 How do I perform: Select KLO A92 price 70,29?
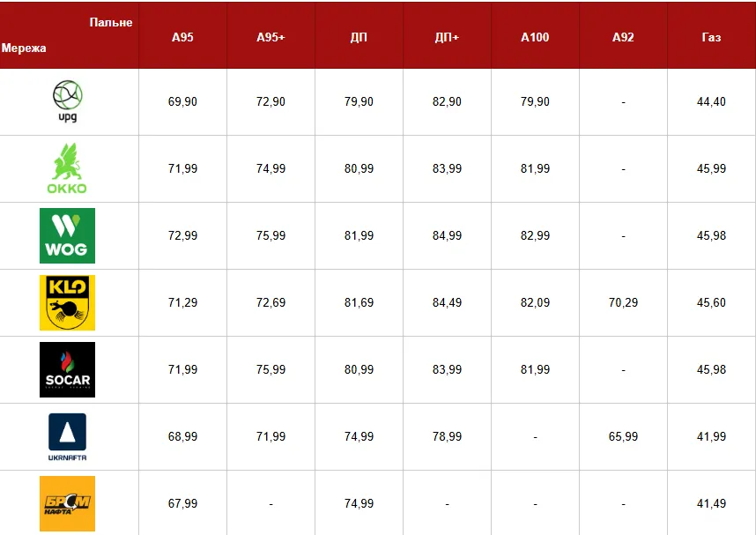(623, 303)
